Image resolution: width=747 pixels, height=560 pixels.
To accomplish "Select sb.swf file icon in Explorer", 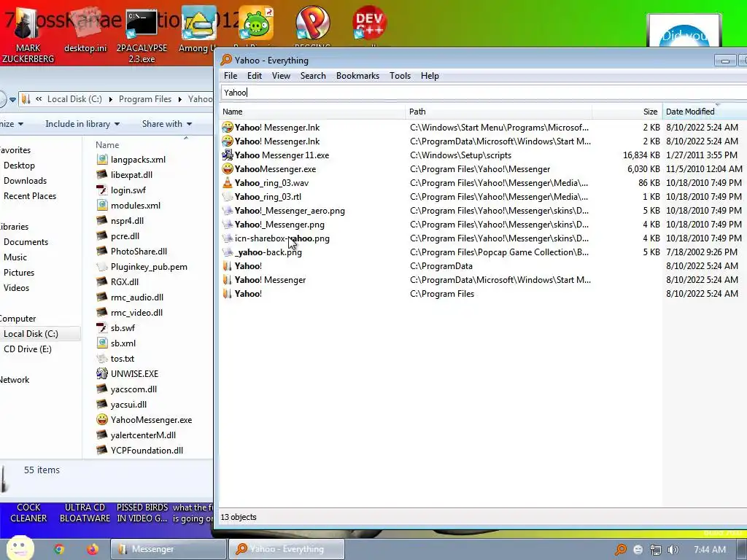I will pyautogui.click(x=102, y=328).
